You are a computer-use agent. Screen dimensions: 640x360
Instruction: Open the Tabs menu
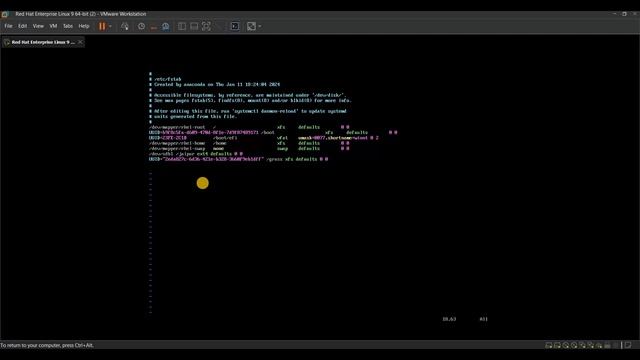tap(68, 26)
